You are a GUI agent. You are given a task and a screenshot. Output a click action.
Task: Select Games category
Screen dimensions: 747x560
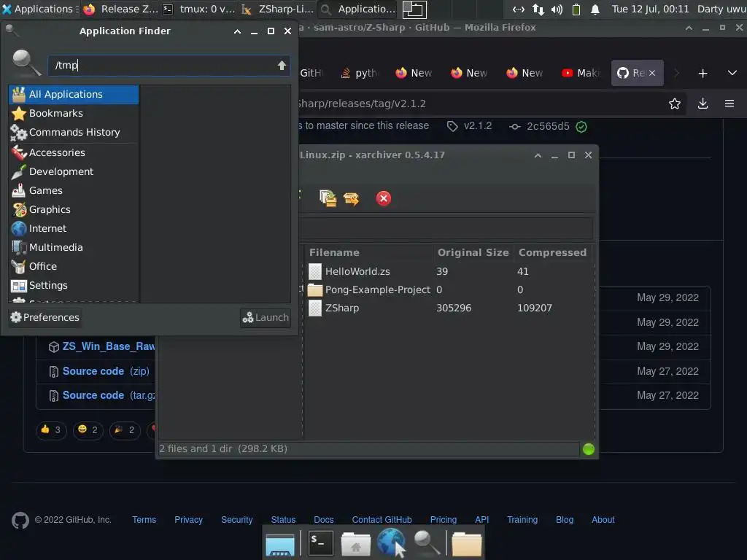coord(74,191)
